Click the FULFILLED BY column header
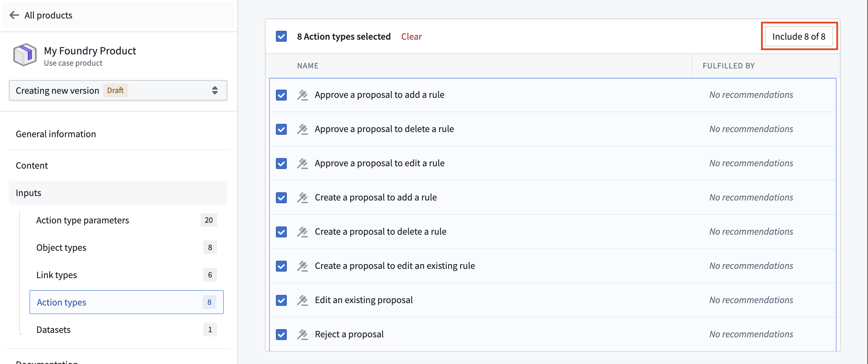 pyautogui.click(x=729, y=66)
